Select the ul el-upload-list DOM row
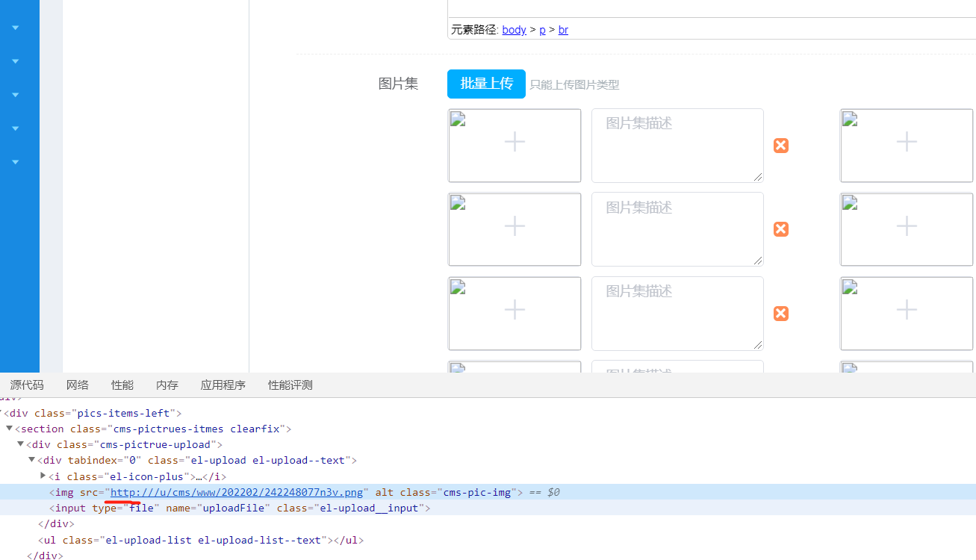The width and height of the screenshot is (976, 560). click(x=488, y=540)
